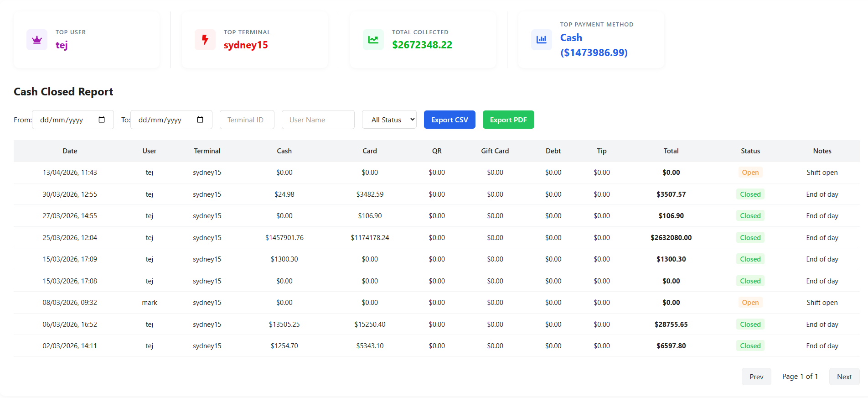This screenshot has height=398, width=868.
Task: Expand the All Status dropdown
Action: (389, 120)
